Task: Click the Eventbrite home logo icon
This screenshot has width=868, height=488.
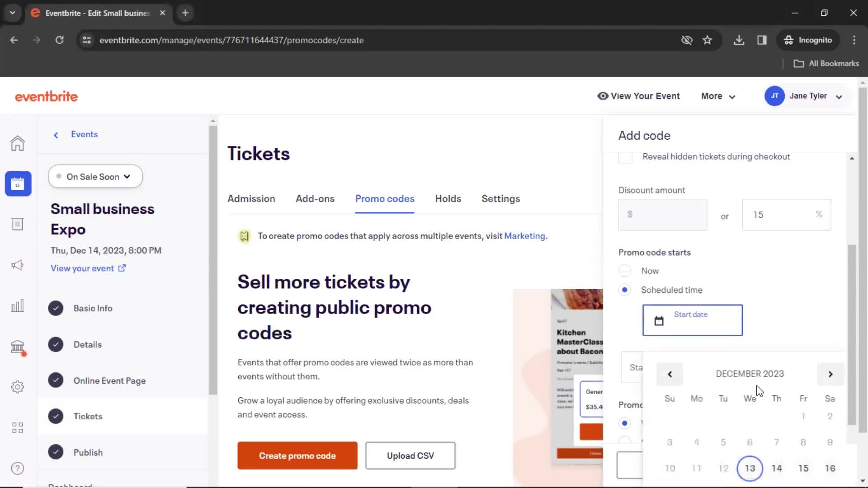Action: [x=47, y=97]
